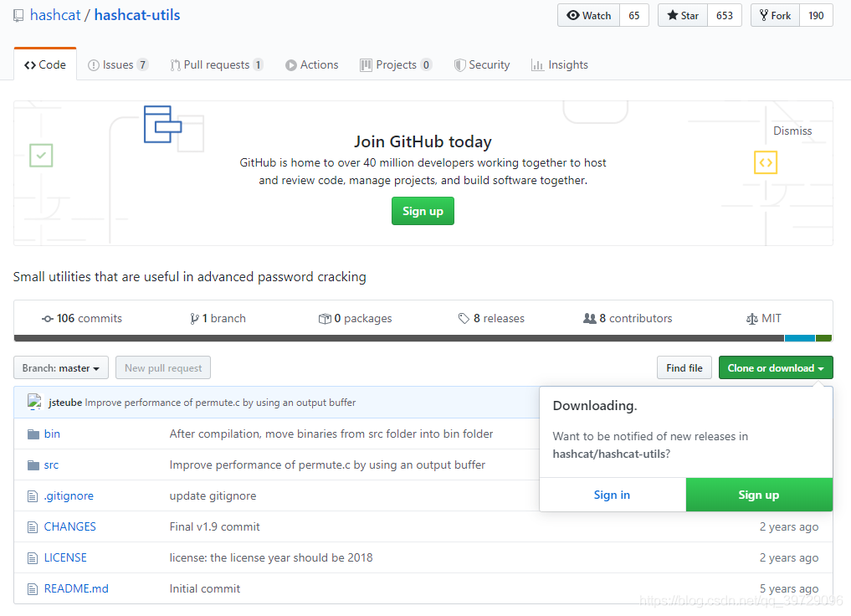View the 8 contributors list
851x616 pixels.
pos(628,319)
